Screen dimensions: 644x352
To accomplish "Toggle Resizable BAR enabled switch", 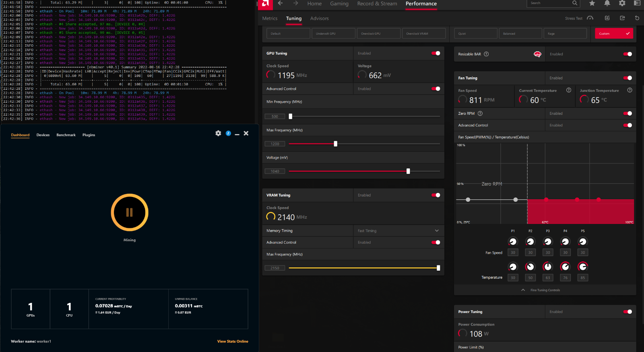I will [627, 54].
